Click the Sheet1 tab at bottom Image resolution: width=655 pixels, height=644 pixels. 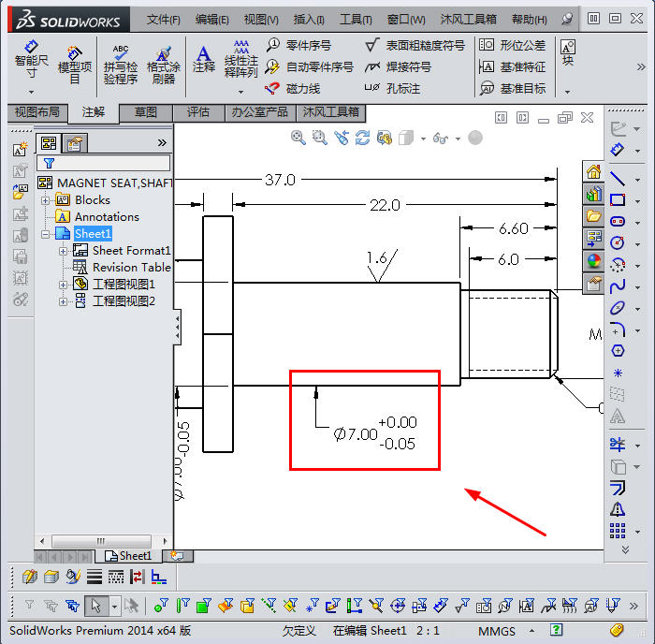pyautogui.click(x=133, y=556)
